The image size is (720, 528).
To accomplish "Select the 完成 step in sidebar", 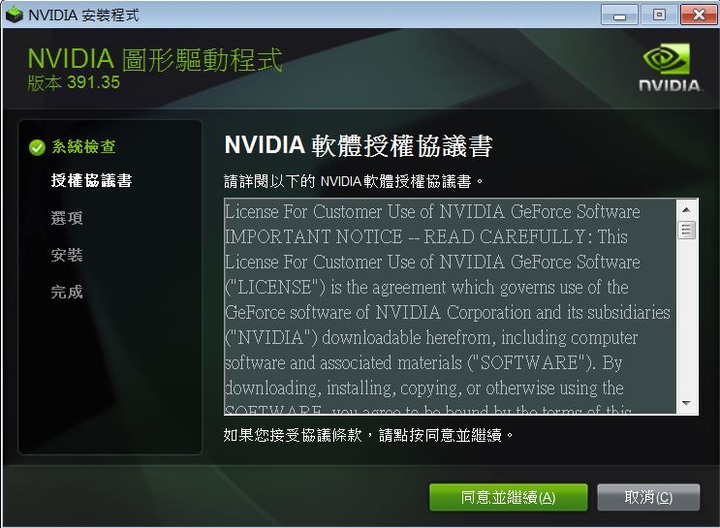I will click(x=67, y=292).
